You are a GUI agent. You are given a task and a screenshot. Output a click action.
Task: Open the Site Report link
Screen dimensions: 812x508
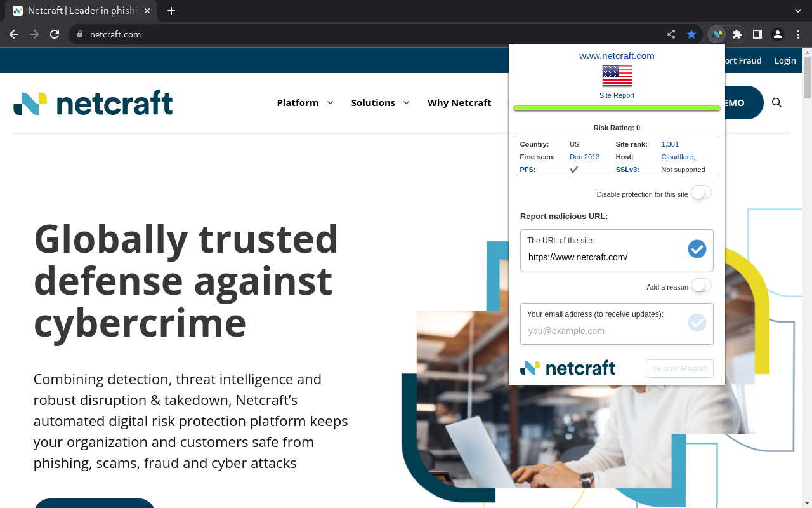(617, 95)
